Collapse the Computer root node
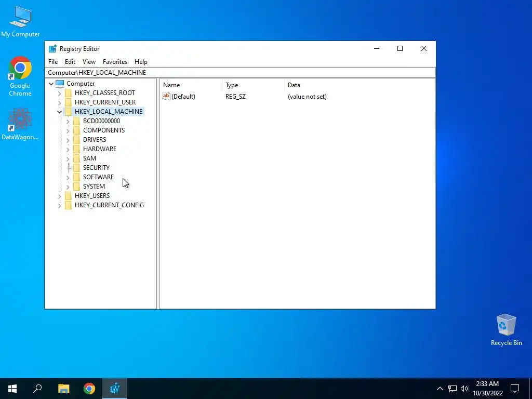The image size is (532, 399). click(x=51, y=84)
